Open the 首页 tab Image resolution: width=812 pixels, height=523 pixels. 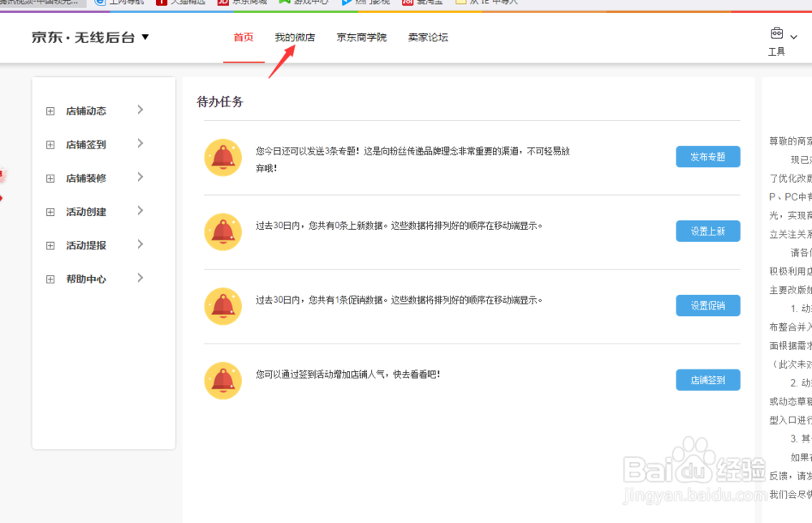click(x=244, y=37)
